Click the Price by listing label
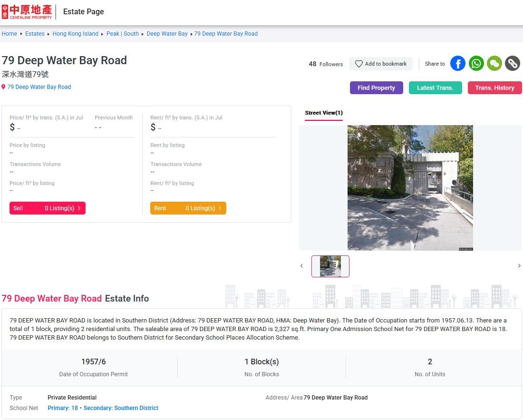The height and width of the screenshot is (420, 523). point(28,145)
